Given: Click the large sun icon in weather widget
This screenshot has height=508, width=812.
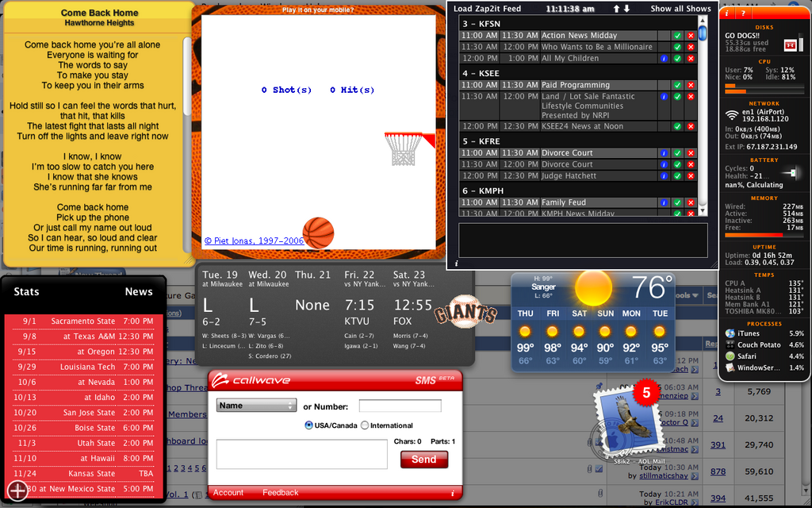Looking at the screenshot, I should pyautogui.click(x=593, y=287).
